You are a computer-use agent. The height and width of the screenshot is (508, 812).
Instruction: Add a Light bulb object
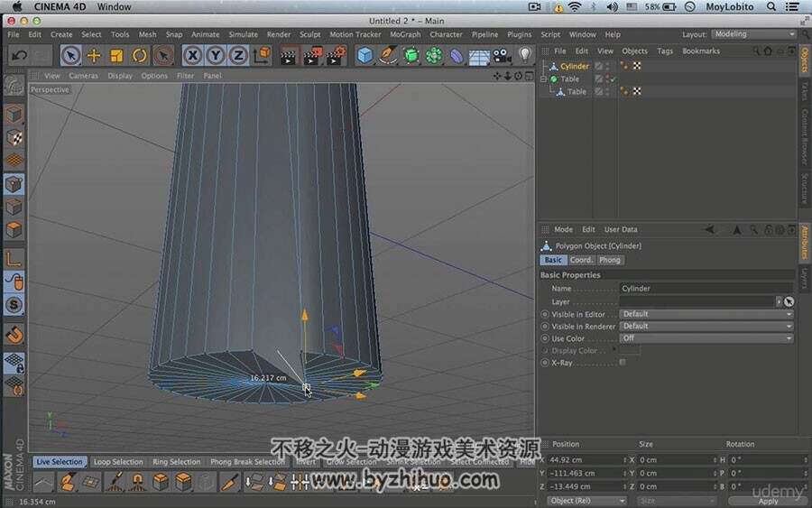[524, 55]
